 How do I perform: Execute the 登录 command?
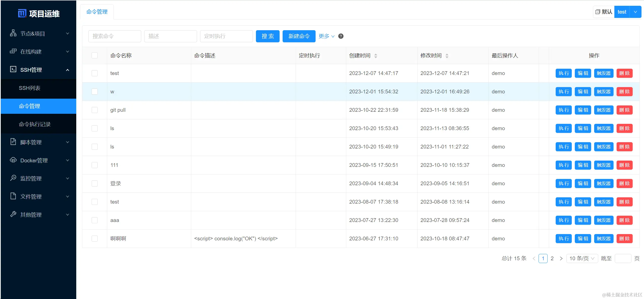coord(563,183)
